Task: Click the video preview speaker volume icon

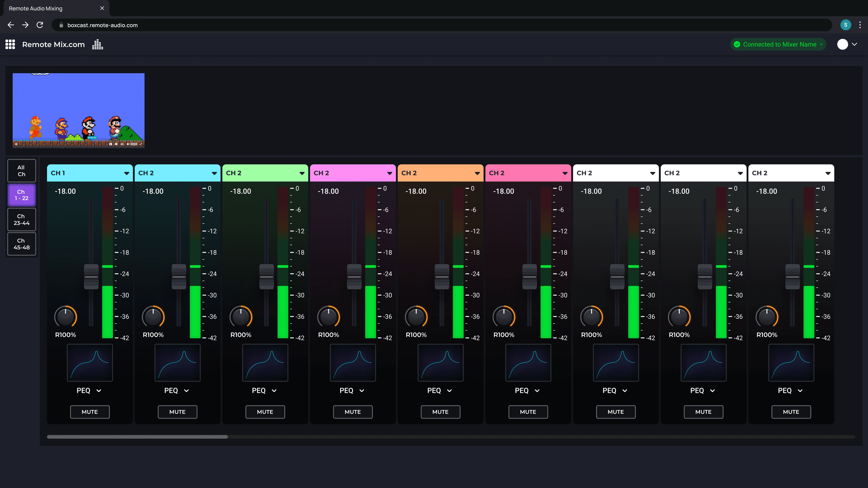Action: pos(128,144)
